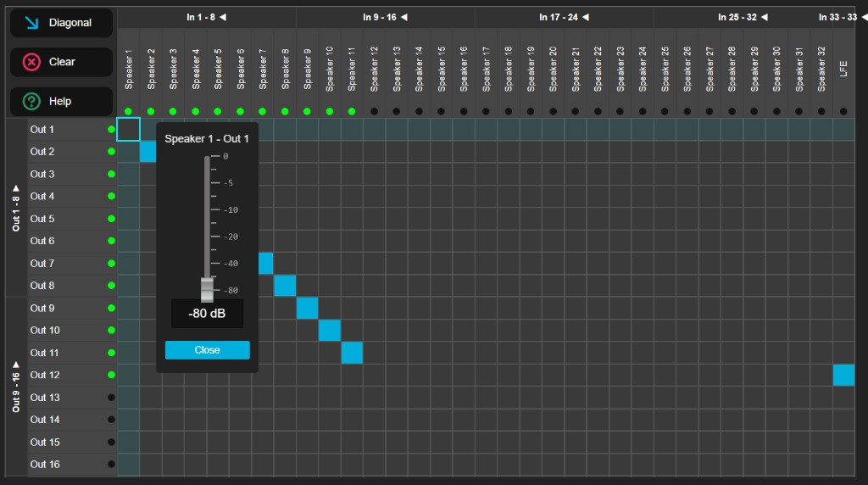Open the Help page
Viewport: 868px width, 485px height.
click(x=61, y=101)
